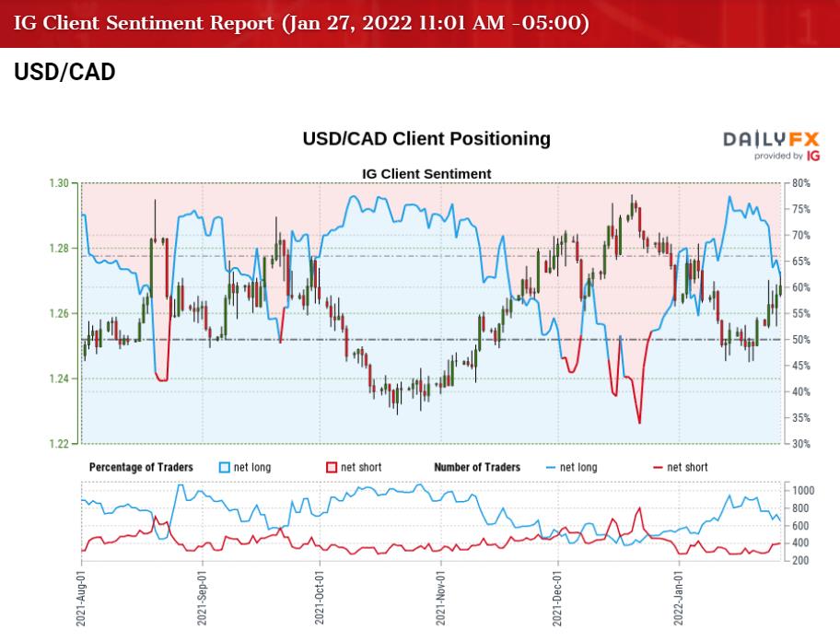840x641 pixels.
Task: Select the USD/CAD heading
Action: (64, 73)
